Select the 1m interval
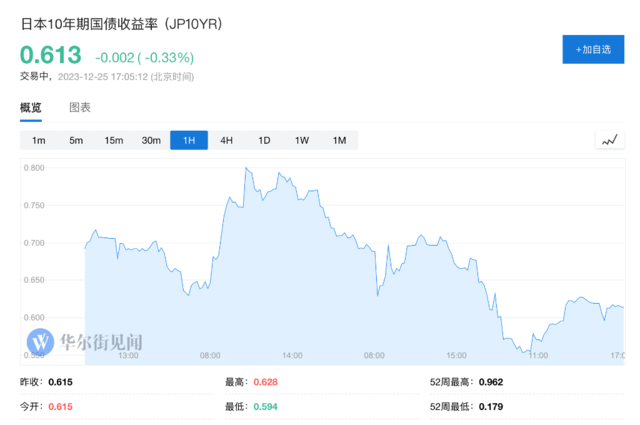This screenshot has width=640, height=425. coord(38,140)
